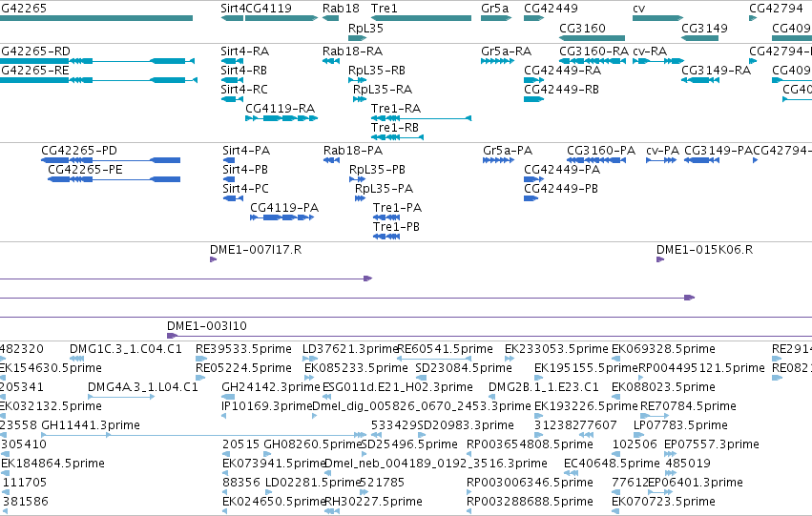Click BAC clone DME1-003I10

(x=489, y=336)
